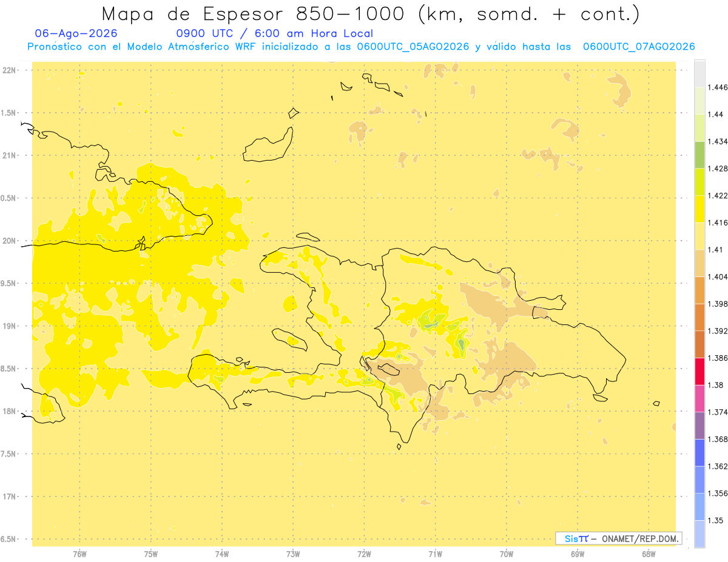This screenshot has height=562, width=728.
Task: Click the 20N latitude label
Action: tap(10, 241)
